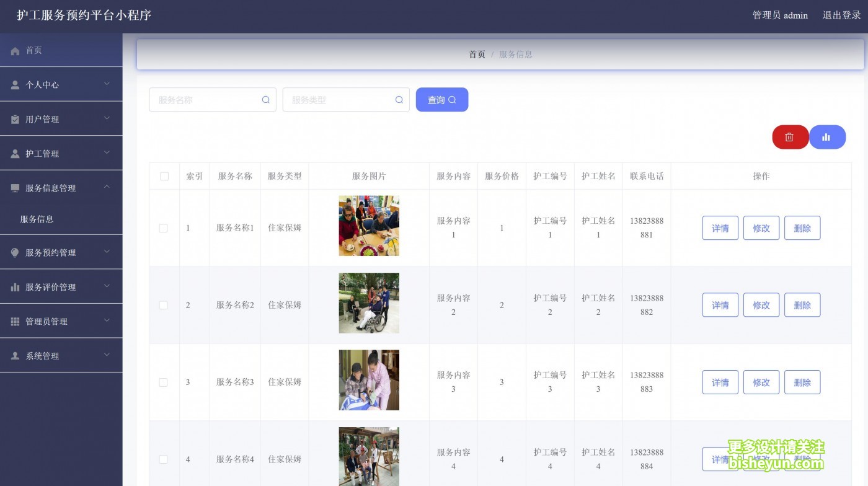The height and width of the screenshot is (486, 868).
Task: Tick the checkbox for row 服务名称3
Action: 163,382
